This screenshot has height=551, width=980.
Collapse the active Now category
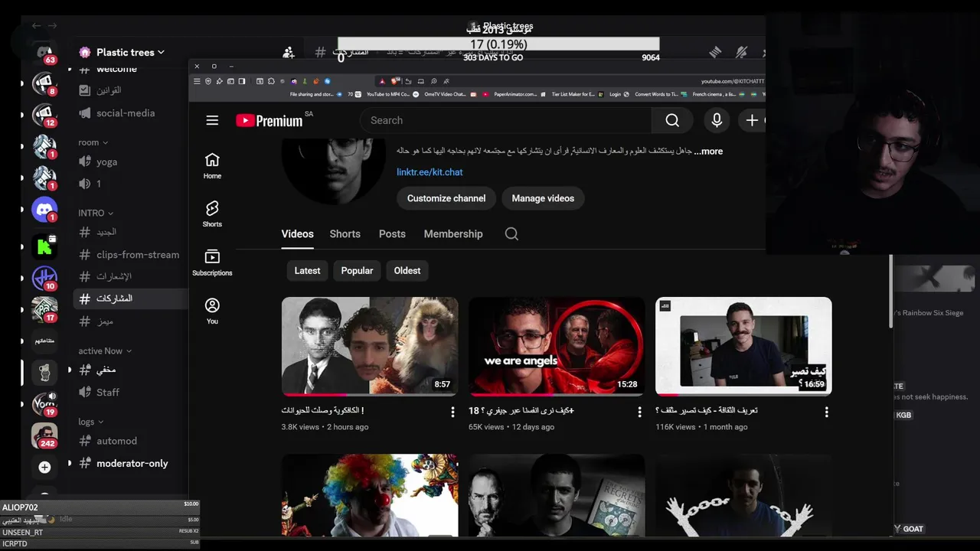pos(105,350)
